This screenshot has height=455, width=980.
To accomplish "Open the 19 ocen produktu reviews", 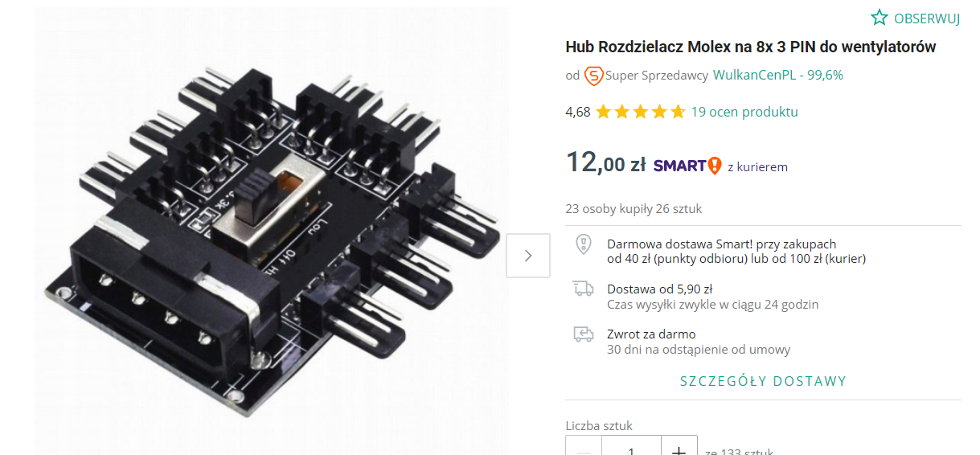I will [x=744, y=112].
